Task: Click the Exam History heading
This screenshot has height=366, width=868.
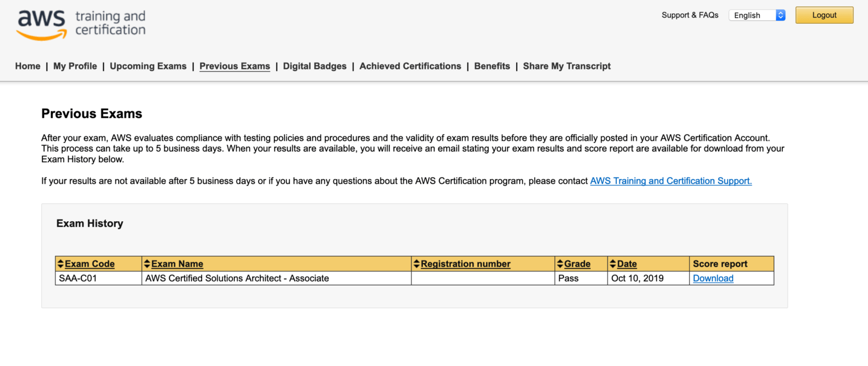Action: click(x=90, y=224)
